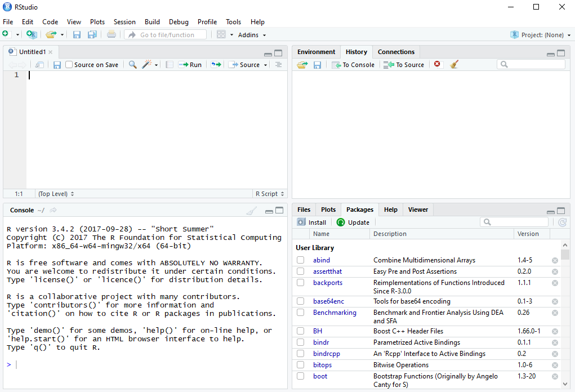Enable Source on Save checkbox

point(69,65)
